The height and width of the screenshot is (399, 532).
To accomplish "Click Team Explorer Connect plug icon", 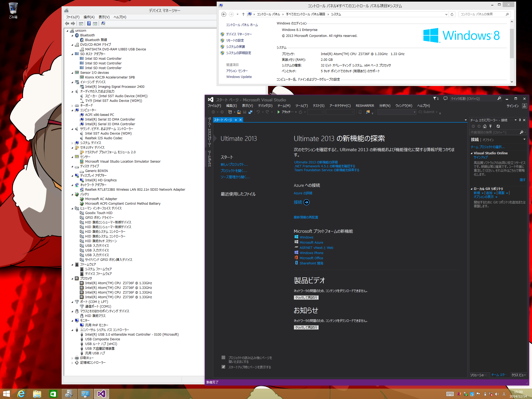I will (x=490, y=126).
